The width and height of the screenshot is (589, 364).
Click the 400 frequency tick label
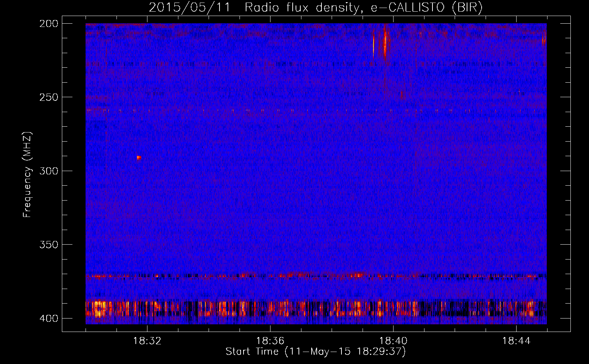point(48,318)
